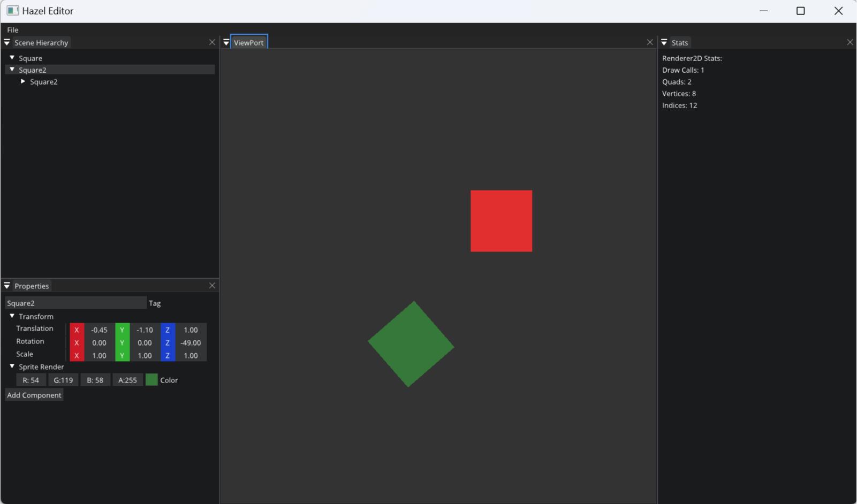Collapse the Sprite Render component section
Image resolution: width=857 pixels, height=504 pixels.
[12, 366]
